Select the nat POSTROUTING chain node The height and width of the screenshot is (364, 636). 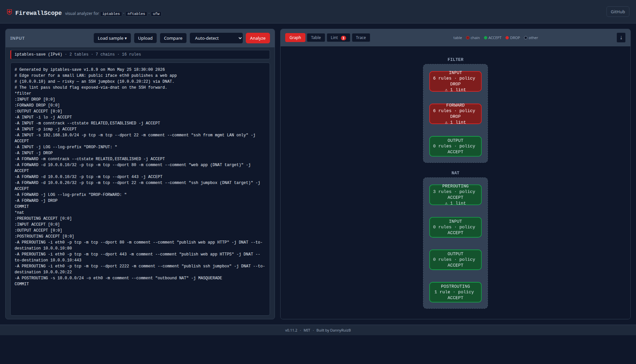tap(455, 292)
